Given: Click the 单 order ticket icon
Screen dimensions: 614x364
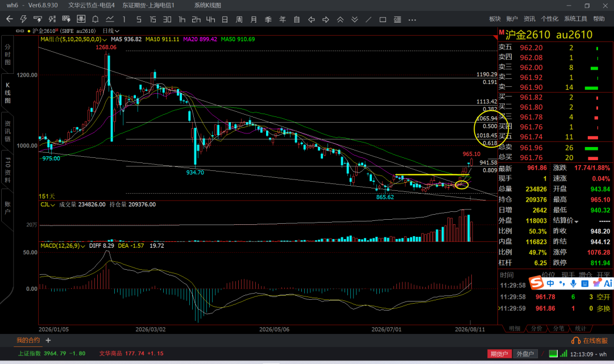Looking at the screenshot, I should tap(81, 19).
